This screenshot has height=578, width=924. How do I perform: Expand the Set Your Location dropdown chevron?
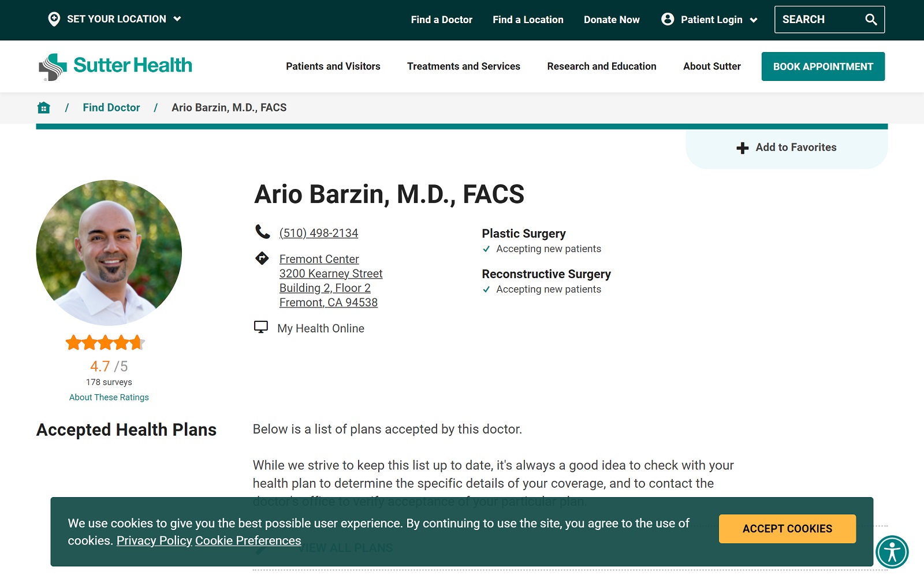click(177, 19)
